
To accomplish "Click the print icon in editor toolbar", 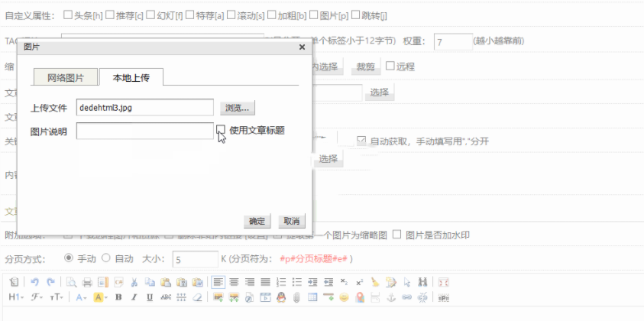I will 87,282.
